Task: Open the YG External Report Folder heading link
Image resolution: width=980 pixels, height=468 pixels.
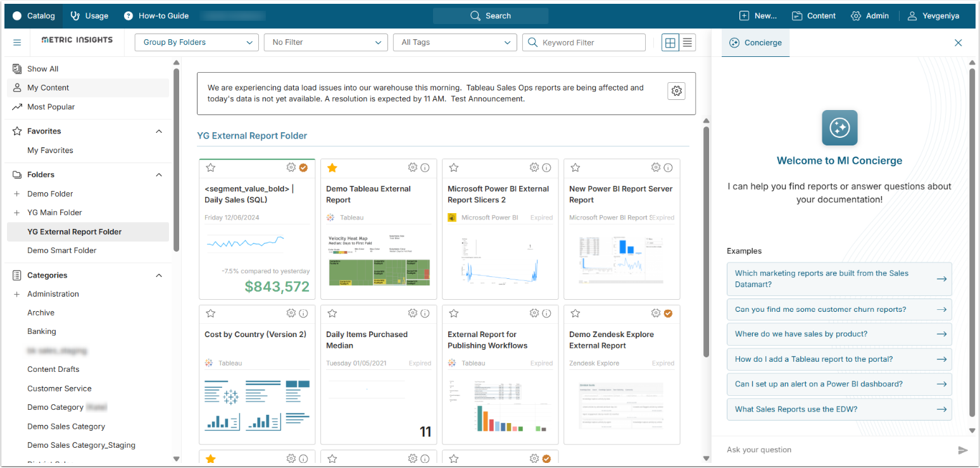Action: click(x=252, y=135)
